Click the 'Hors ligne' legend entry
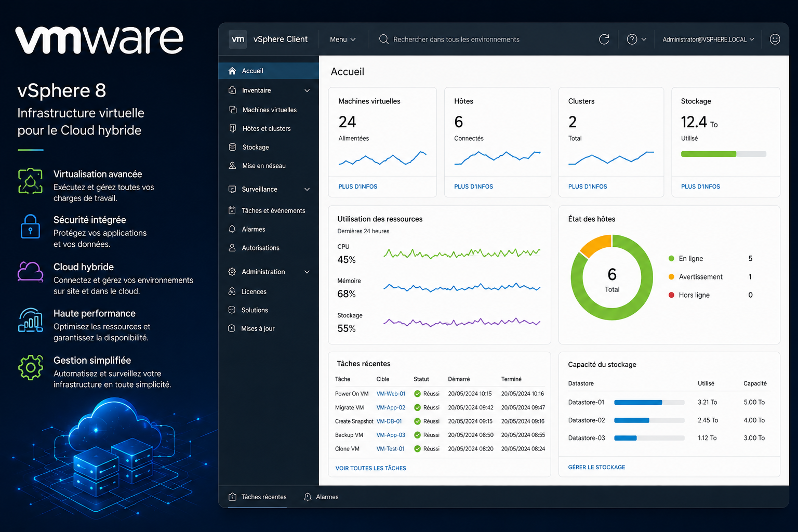798x532 pixels. (x=689, y=295)
